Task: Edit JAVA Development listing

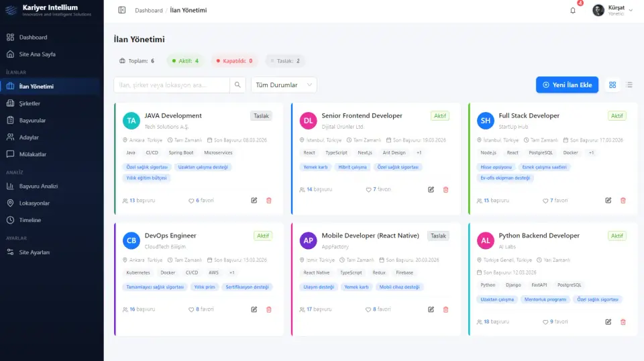Action: click(x=254, y=201)
